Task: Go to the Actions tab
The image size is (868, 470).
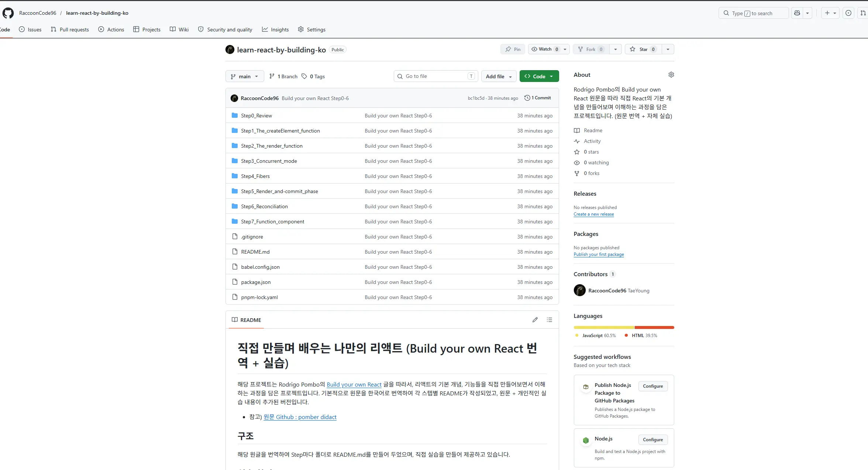Action: coord(111,30)
